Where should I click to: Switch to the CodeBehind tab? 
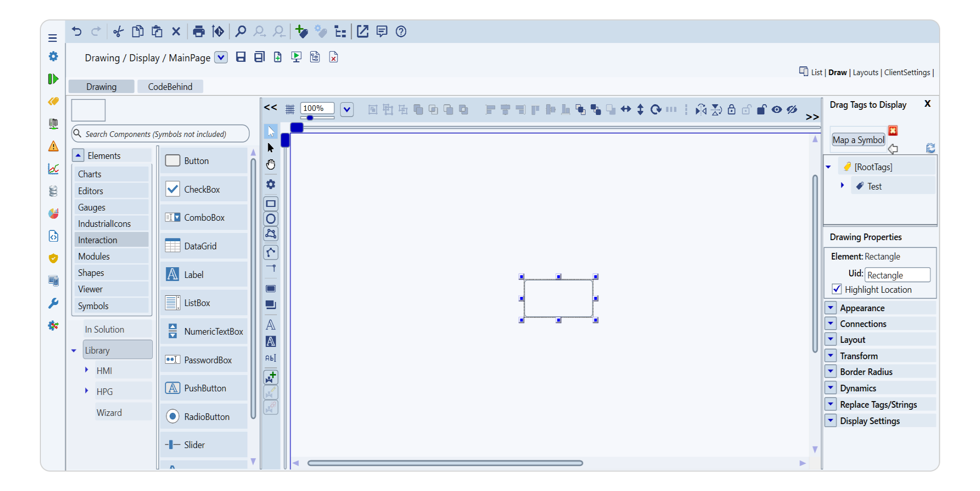tap(170, 87)
